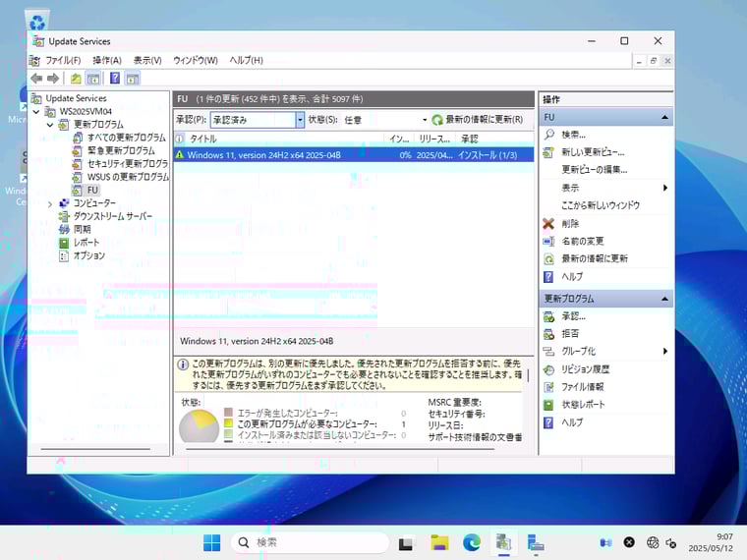Click the レポート tree icon
Viewport: 747px width, 560px height.
click(64, 243)
